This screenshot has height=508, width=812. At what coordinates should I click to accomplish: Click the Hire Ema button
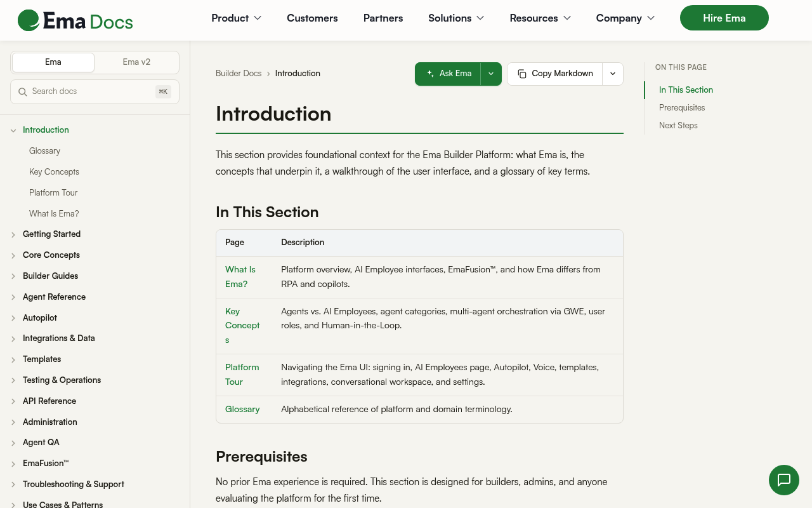[x=724, y=18]
